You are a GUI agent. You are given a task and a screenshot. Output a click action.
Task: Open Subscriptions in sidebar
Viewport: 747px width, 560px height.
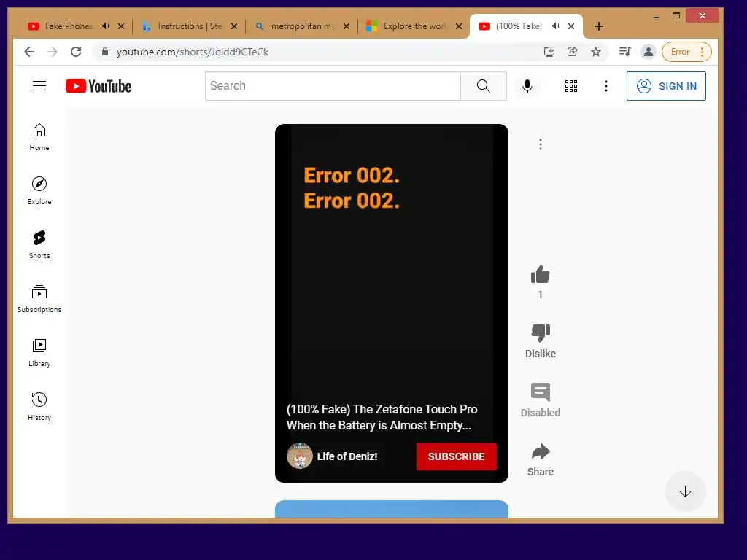point(39,298)
